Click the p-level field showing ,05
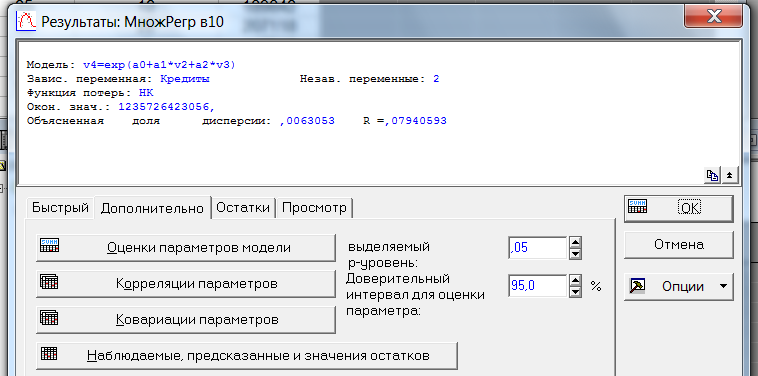758x376 pixels. [537, 248]
